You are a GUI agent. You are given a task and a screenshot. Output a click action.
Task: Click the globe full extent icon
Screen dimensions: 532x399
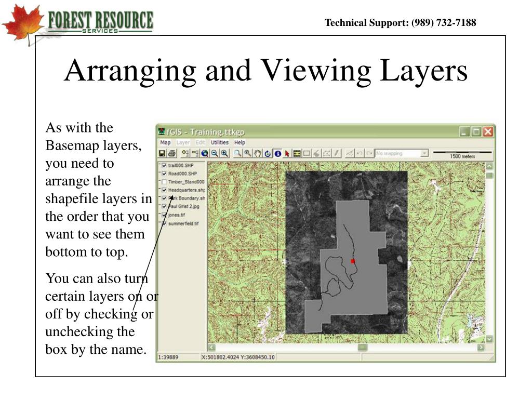tap(205, 153)
